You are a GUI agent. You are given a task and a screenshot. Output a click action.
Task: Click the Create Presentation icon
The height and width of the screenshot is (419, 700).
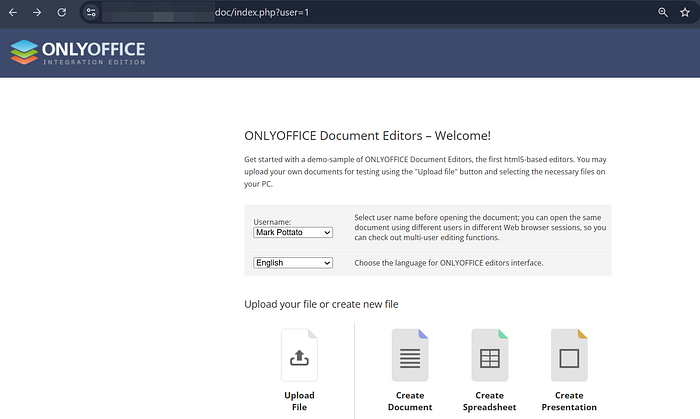(569, 355)
